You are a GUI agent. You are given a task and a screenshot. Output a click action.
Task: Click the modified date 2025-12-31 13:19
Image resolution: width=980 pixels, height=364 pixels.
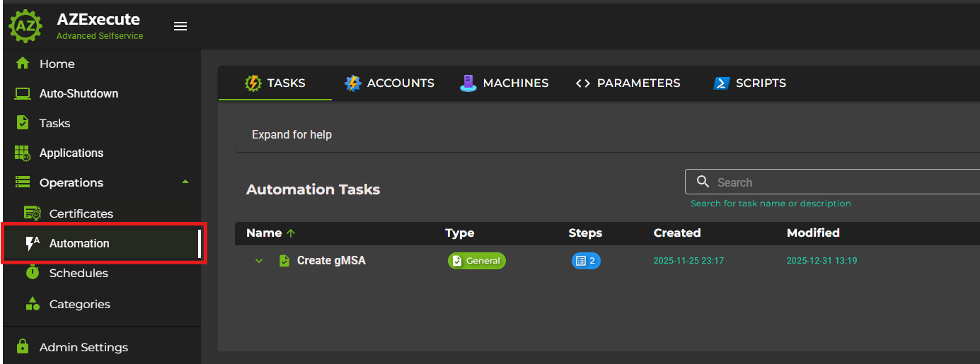pos(822,261)
